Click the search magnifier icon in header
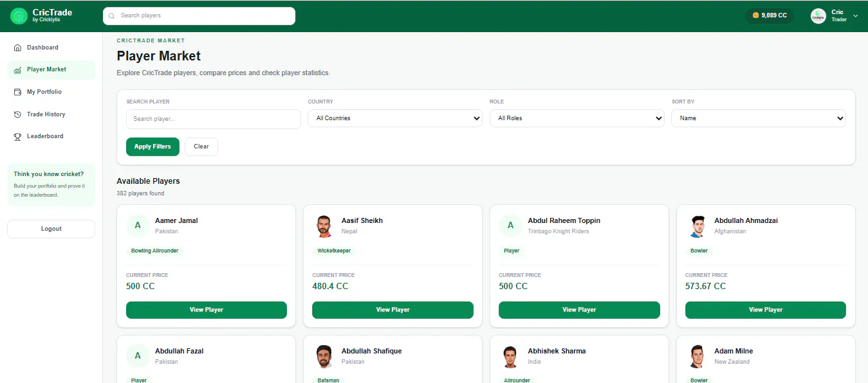 point(112,16)
